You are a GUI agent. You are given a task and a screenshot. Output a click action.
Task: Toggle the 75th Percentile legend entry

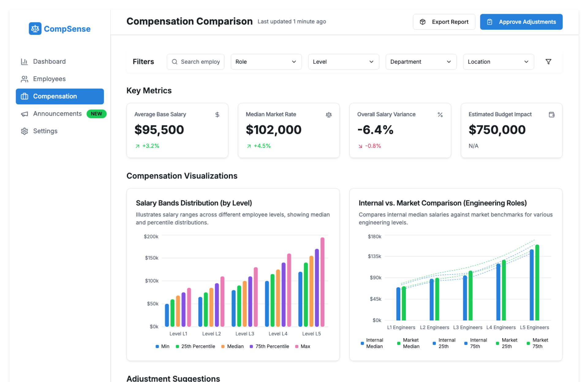[x=269, y=346]
